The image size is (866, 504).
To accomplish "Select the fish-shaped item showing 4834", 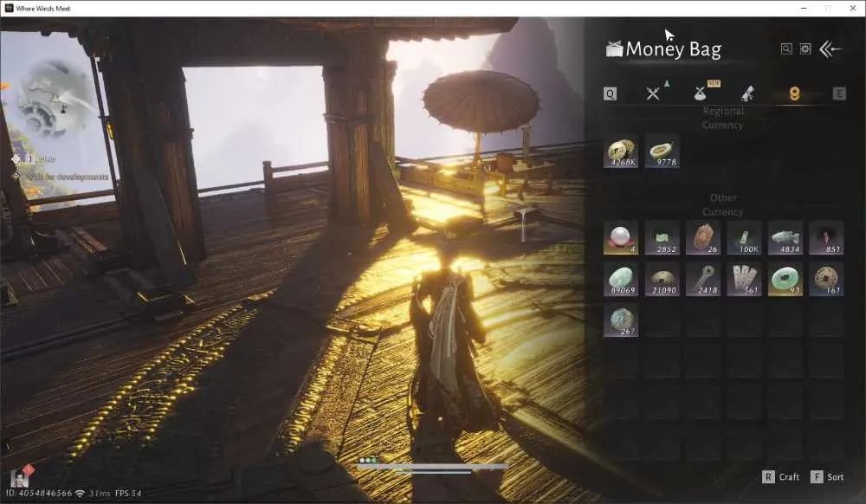I will (x=785, y=238).
